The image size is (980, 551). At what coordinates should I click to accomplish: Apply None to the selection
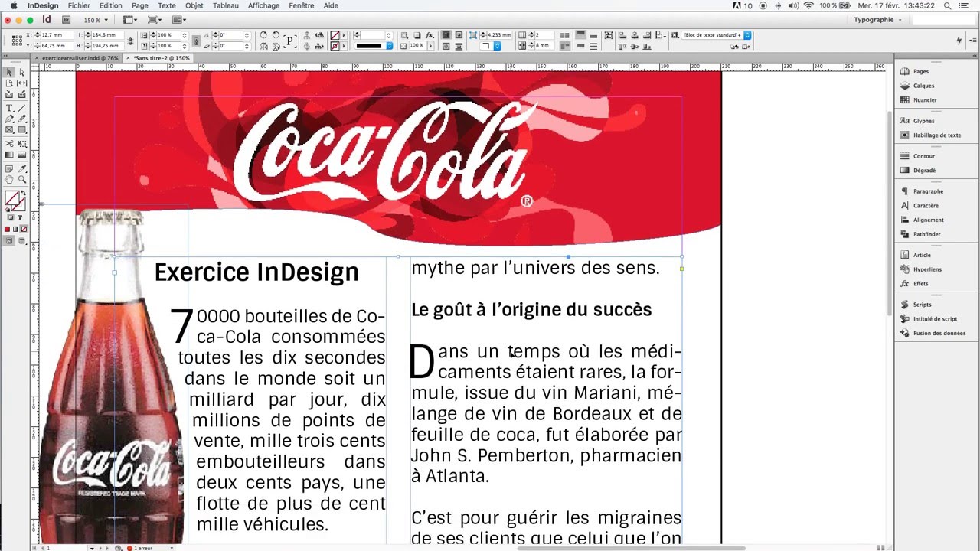(24, 230)
